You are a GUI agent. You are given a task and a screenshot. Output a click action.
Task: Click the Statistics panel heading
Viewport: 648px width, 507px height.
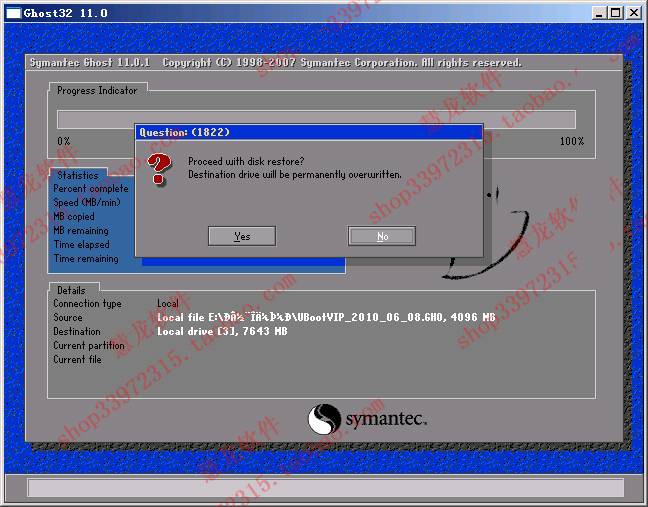[77, 175]
